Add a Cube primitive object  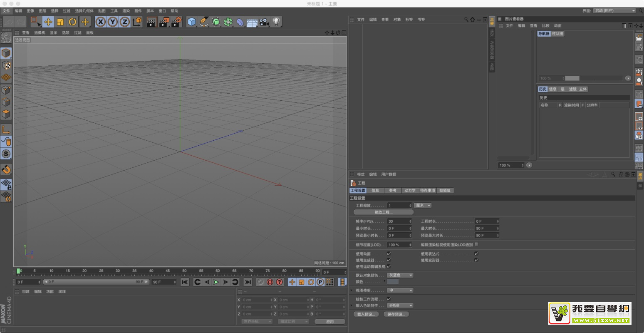click(191, 22)
